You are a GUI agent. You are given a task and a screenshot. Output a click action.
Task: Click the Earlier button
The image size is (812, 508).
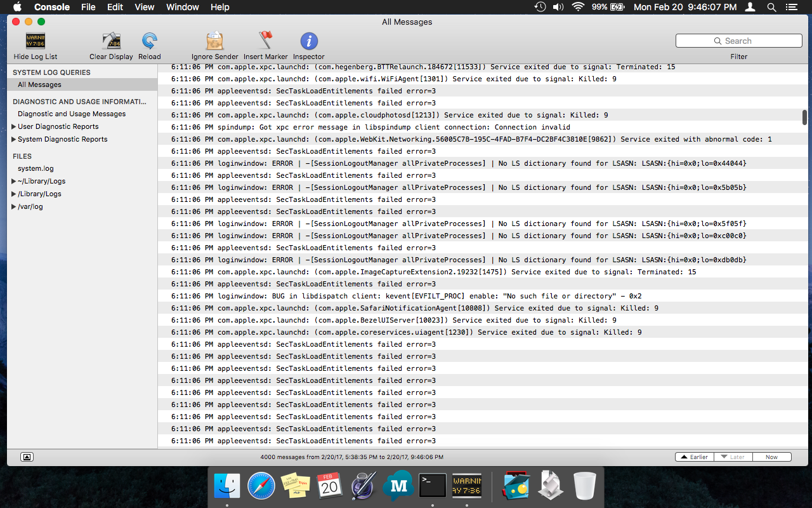tap(695, 457)
